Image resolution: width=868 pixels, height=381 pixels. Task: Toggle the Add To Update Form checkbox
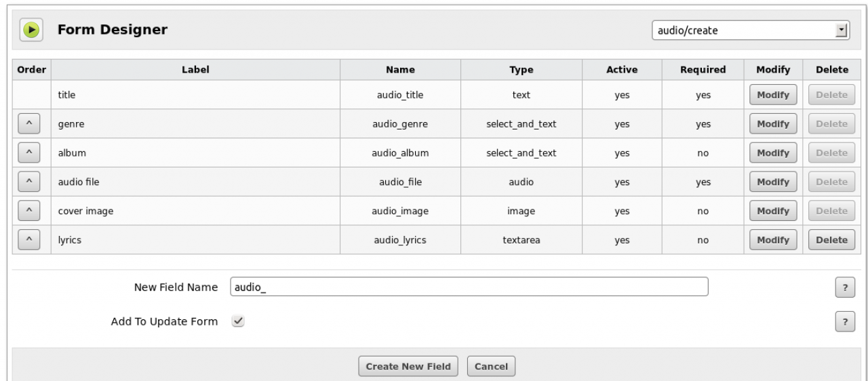click(237, 322)
